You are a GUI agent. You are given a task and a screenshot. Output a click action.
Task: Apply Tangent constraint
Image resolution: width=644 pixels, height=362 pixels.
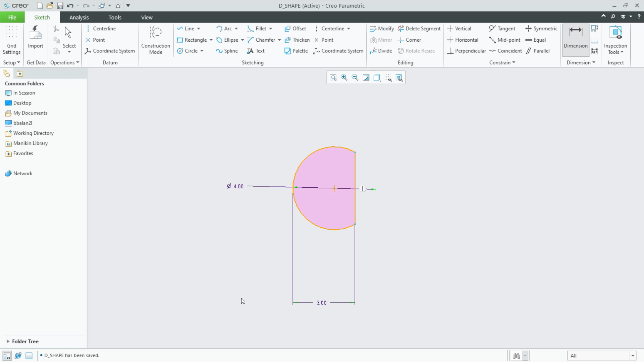coord(502,29)
